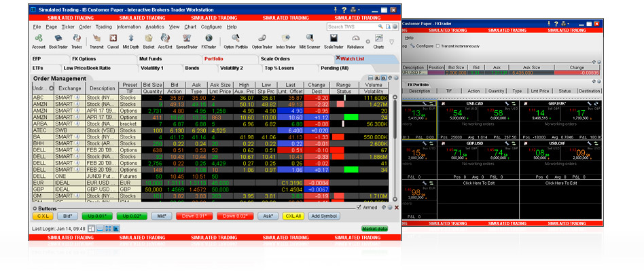Image resolution: width=644 pixels, height=275 pixels.
Task: Open the Charts toolbar icon
Action: 378,38
